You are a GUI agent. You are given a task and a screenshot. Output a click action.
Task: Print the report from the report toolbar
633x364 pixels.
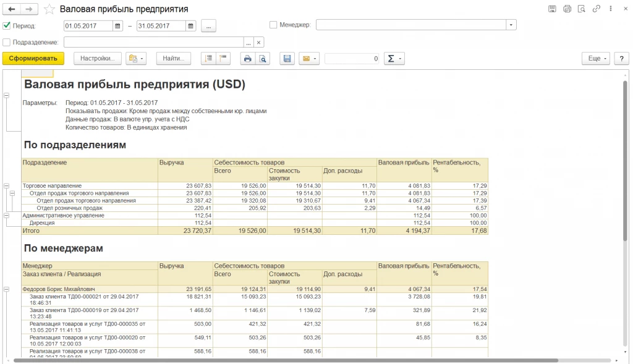pos(248,59)
